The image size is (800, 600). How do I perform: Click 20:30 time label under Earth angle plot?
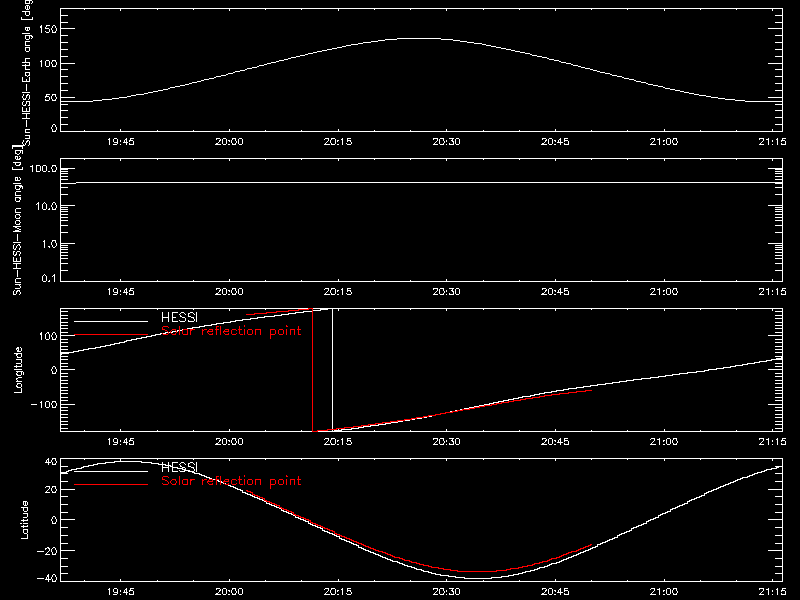pyautogui.click(x=446, y=142)
